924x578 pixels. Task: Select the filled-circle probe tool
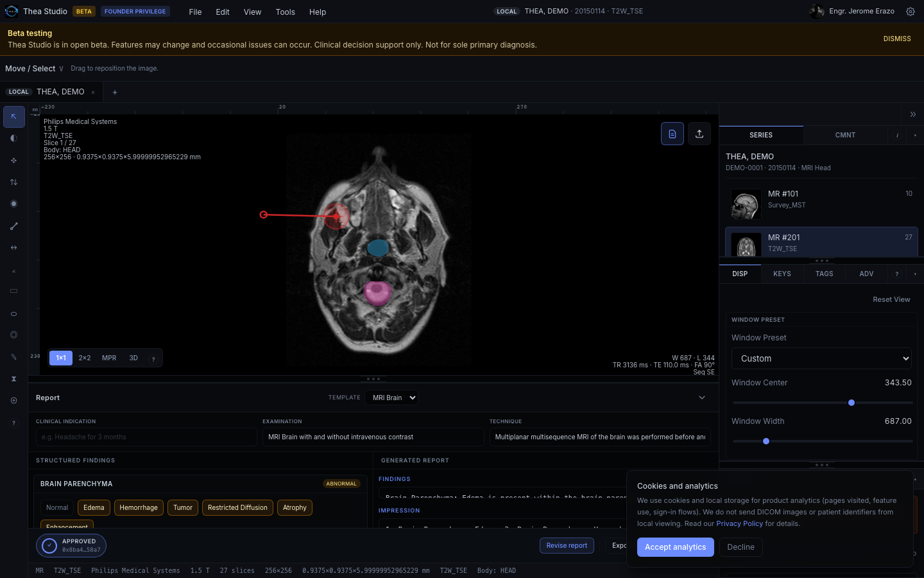14,204
